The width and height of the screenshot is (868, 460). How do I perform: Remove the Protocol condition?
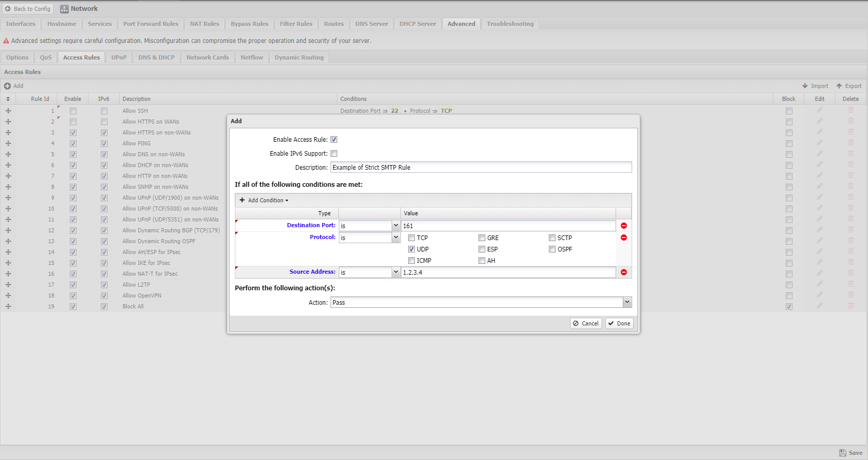tap(624, 238)
